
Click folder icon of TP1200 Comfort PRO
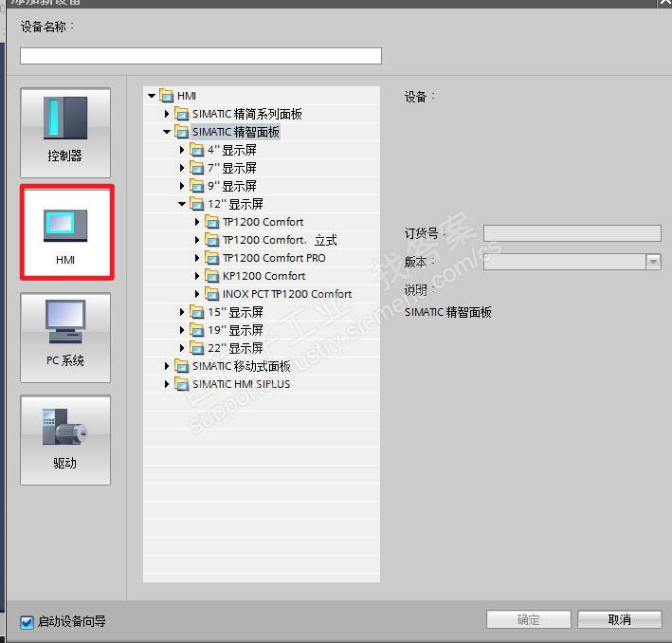[211, 258]
